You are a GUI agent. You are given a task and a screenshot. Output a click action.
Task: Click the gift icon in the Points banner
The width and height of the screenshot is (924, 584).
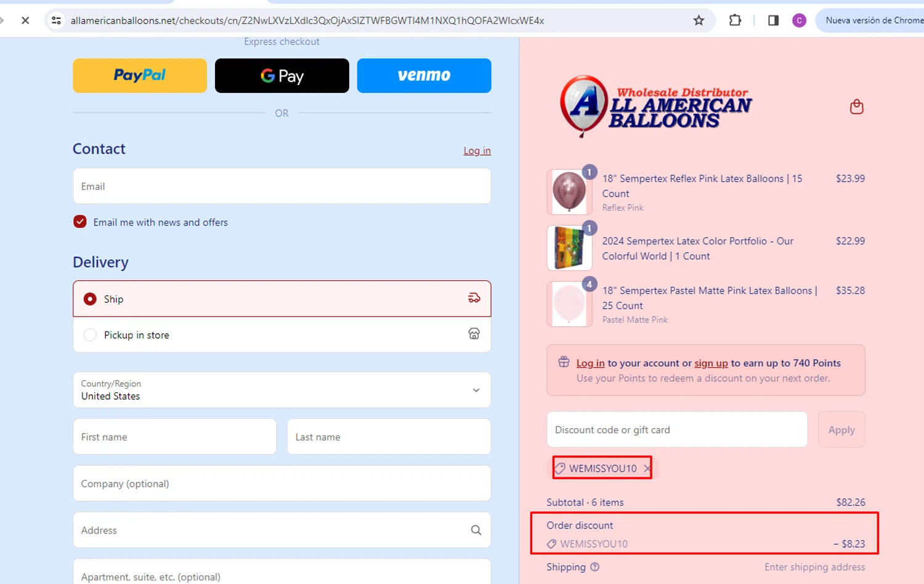[564, 362]
